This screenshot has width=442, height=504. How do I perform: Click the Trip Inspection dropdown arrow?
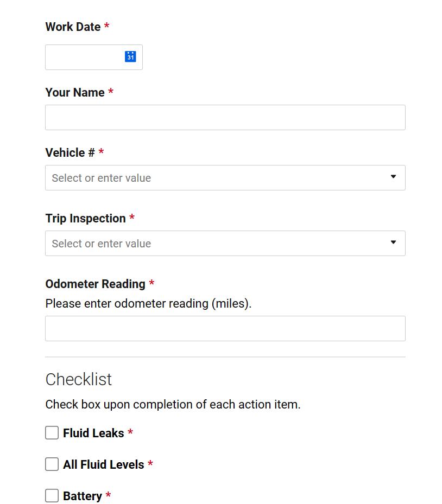click(393, 242)
